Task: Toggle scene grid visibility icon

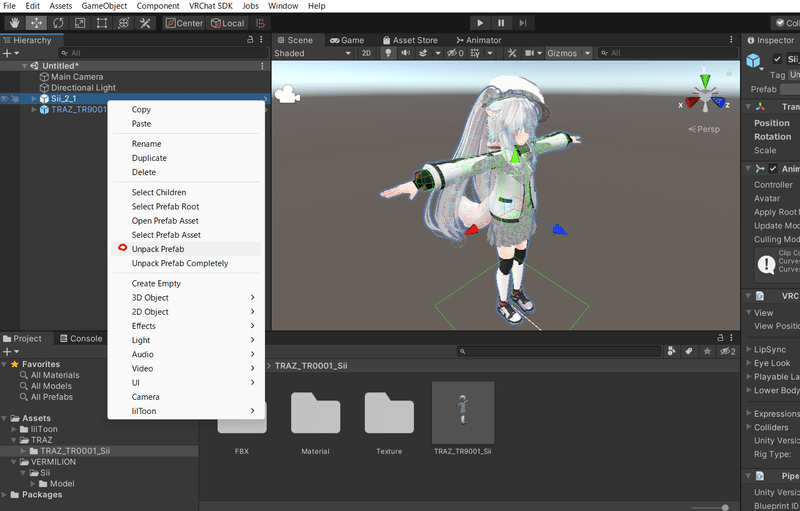Action: 475,53
